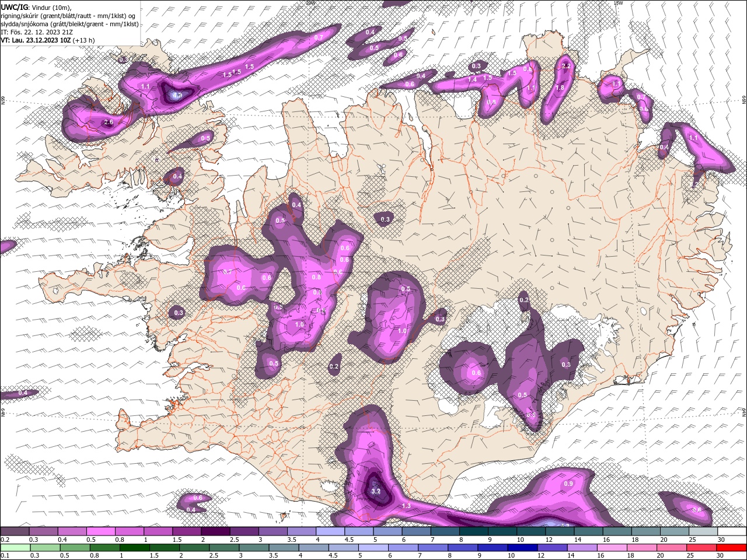Screen dimensions: 747x560
Task: Click the pale grey upper swatch at 25
Action: (703, 531)
